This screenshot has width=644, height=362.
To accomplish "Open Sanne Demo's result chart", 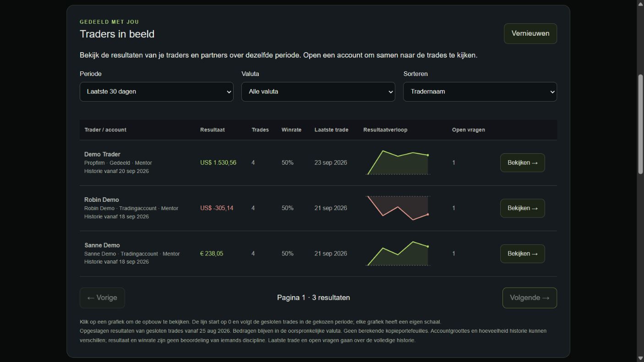I will tap(398, 254).
